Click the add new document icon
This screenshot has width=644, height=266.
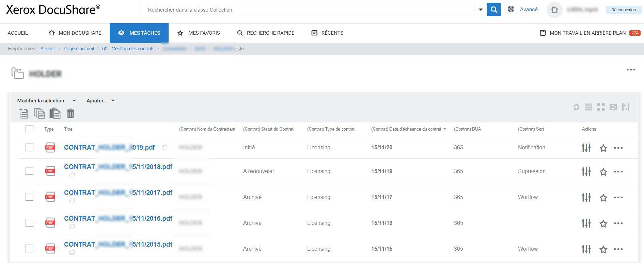click(x=24, y=113)
